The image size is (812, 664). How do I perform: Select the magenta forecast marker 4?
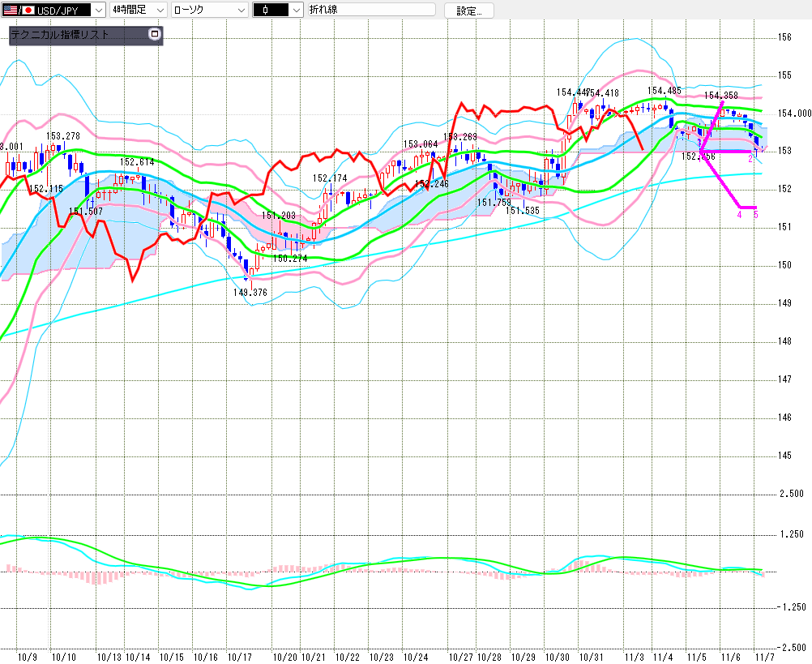pos(739,215)
